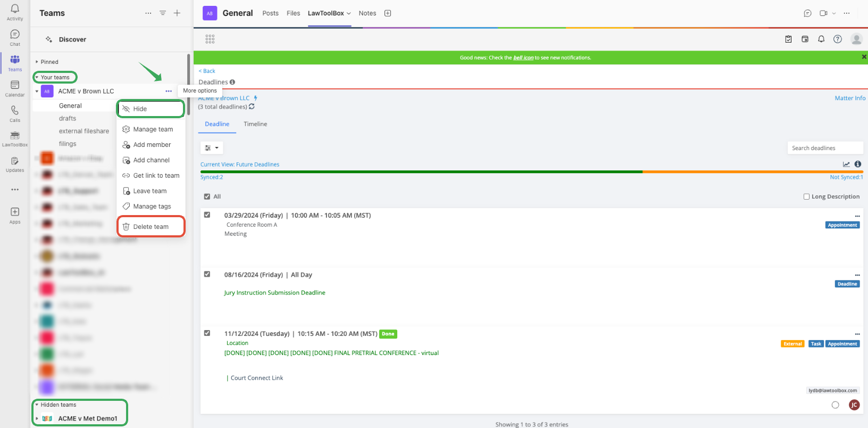Click LawToolBox clipboard checklist icon
This screenshot has width=868, height=428.
pyautogui.click(x=788, y=39)
